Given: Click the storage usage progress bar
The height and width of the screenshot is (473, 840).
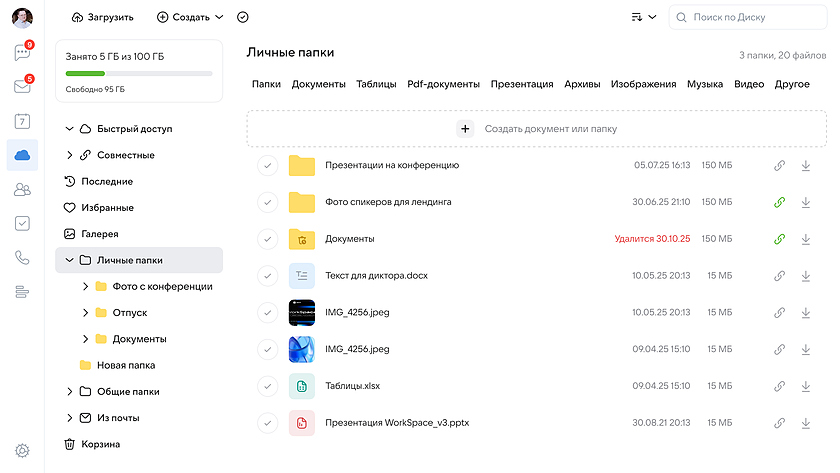Looking at the screenshot, I should 138,74.
